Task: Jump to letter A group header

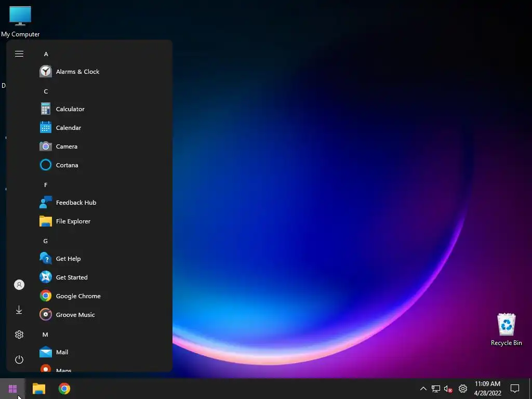Action: (46, 54)
